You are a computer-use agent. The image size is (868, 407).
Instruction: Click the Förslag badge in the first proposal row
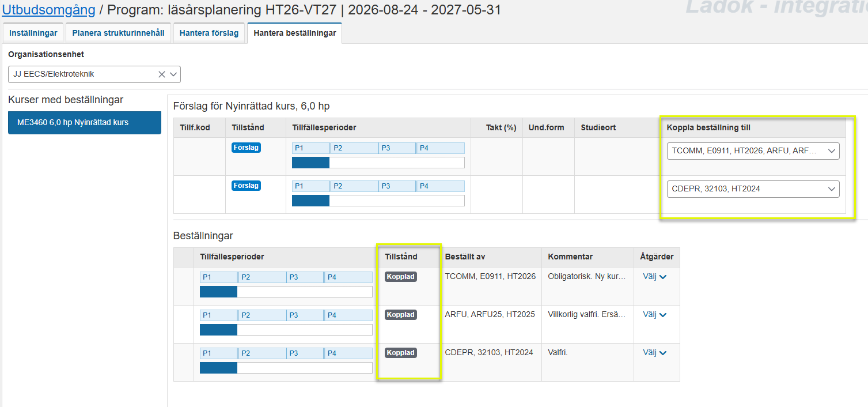click(246, 148)
